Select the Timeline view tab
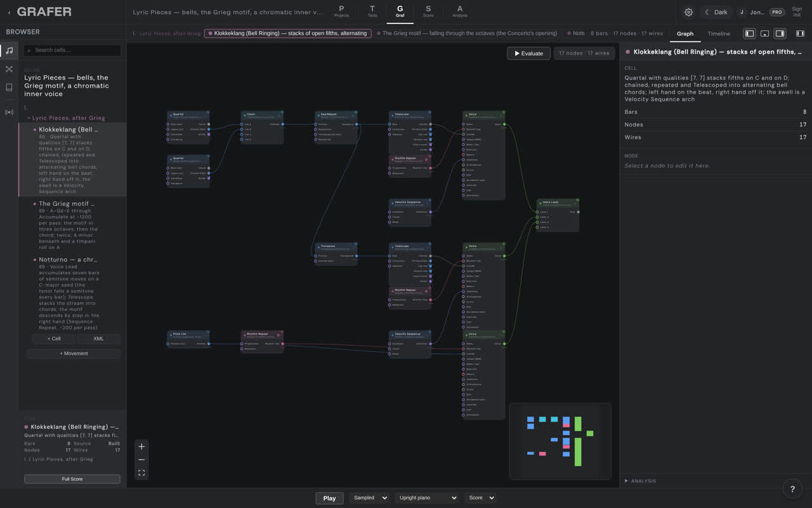 (x=719, y=34)
